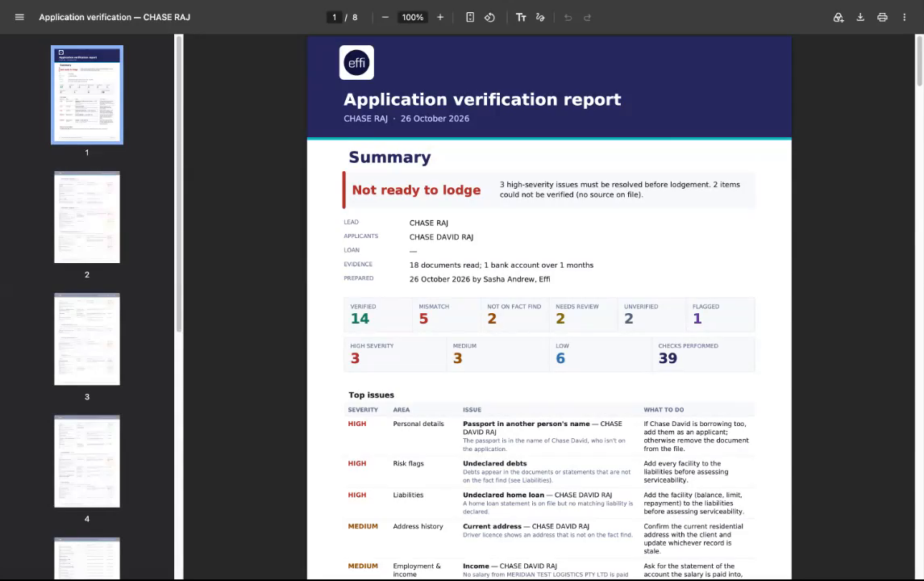The height and width of the screenshot is (581, 924).
Task: Click the 'WHAT TO DO' column header
Action: (664, 409)
